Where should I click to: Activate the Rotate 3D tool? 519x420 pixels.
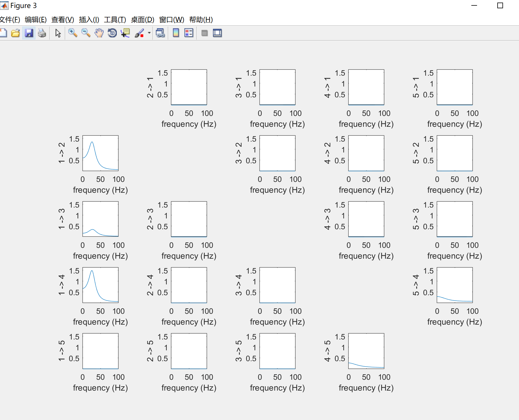tap(112, 33)
